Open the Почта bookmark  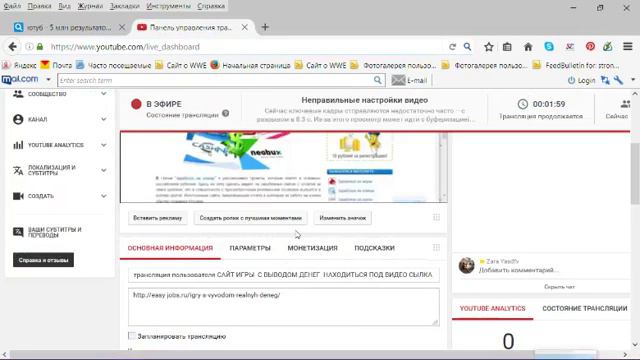tap(56, 65)
